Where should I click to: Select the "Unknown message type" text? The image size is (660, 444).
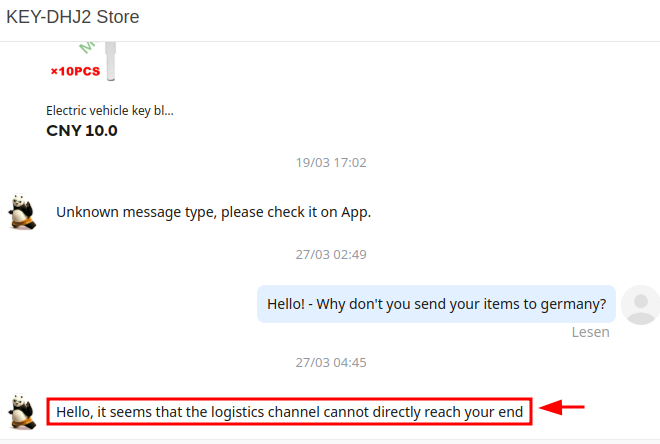pyautogui.click(x=213, y=212)
